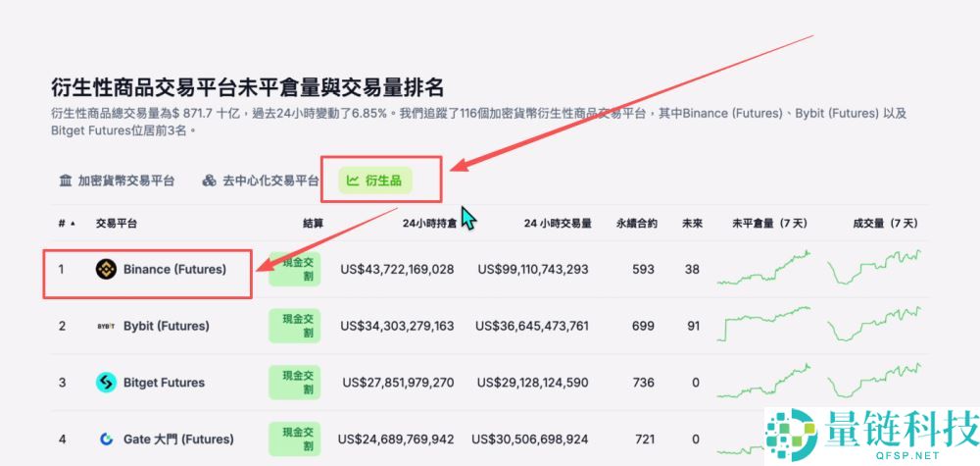Click Bybit open interest US$34,303,279,163

[x=397, y=326]
